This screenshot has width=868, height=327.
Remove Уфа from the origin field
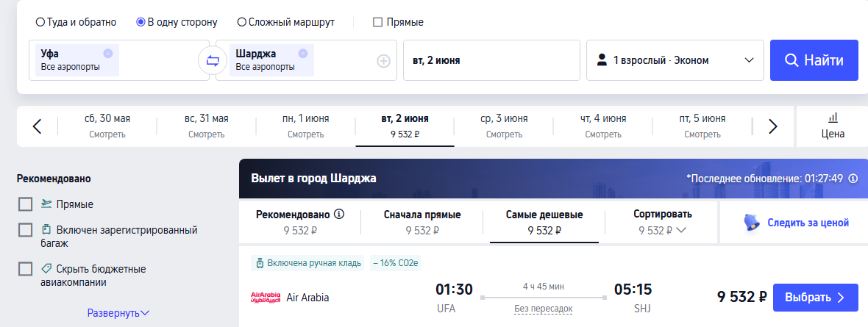pos(108,53)
